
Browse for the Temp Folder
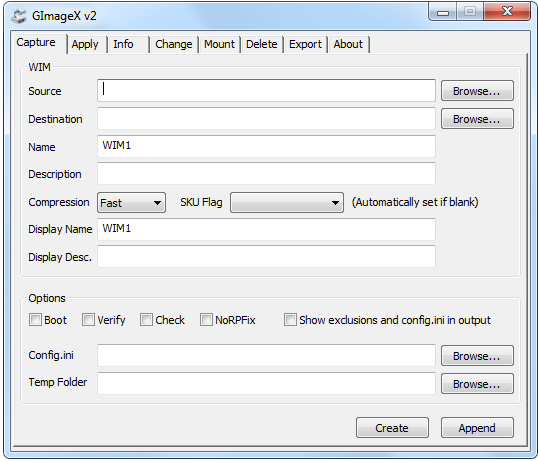tap(477, 384)
